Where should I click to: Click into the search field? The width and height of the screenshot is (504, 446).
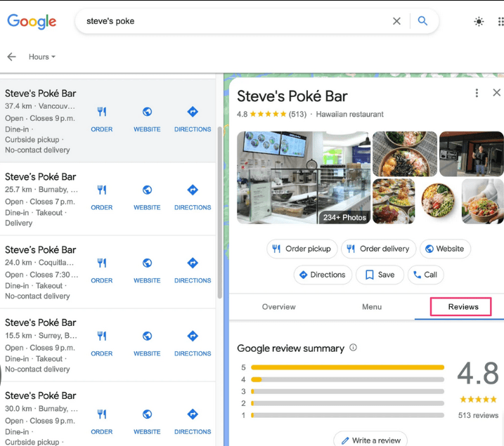point(235,21)
